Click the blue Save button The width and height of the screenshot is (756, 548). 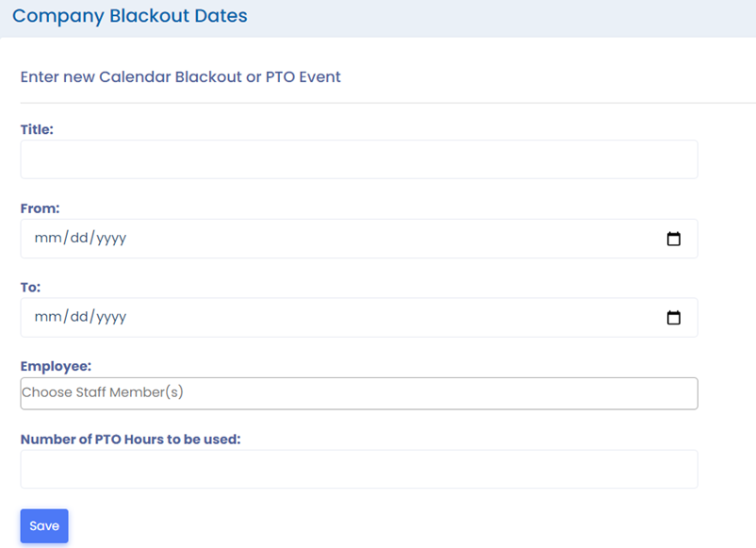[x=44, y=525]
